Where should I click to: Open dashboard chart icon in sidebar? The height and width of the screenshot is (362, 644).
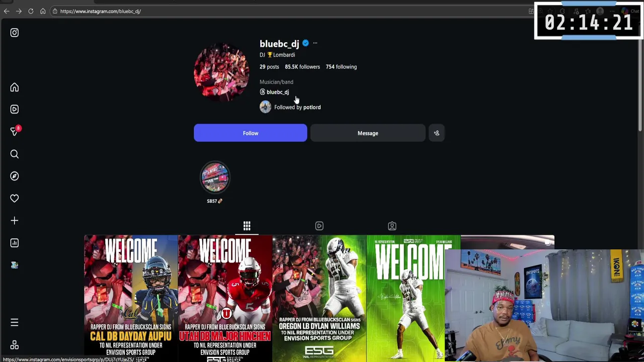(x=15, y=243)
